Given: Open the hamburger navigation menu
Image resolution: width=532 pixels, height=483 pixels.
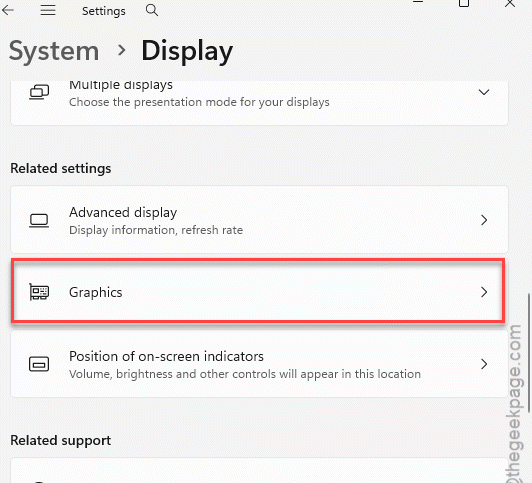Looking at the screenshot, I should pyautogui.click(x=48, y=10).
